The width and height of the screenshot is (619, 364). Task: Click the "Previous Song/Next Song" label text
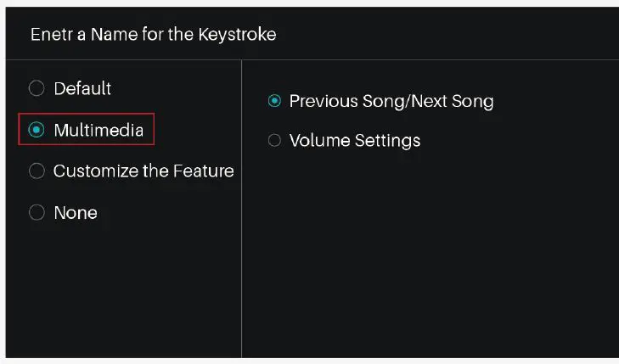click(x=391, y=101)
